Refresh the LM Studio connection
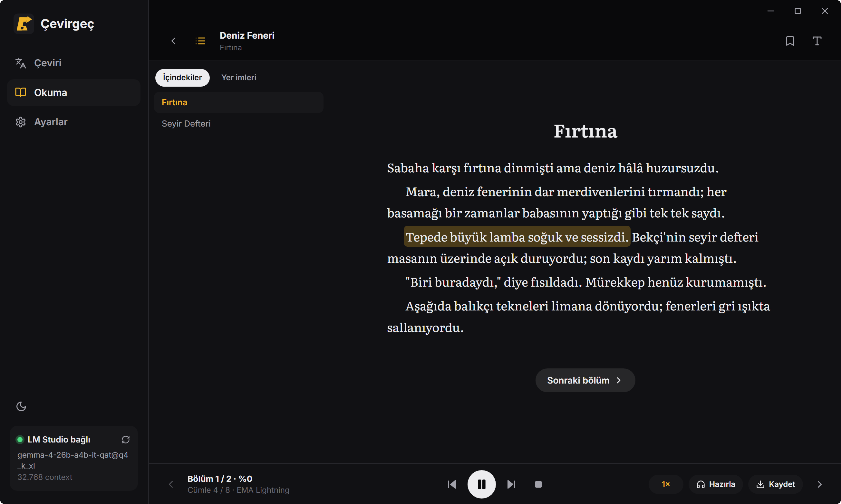The width and height of the screenshot is (841, 504). tap(126, 440)
